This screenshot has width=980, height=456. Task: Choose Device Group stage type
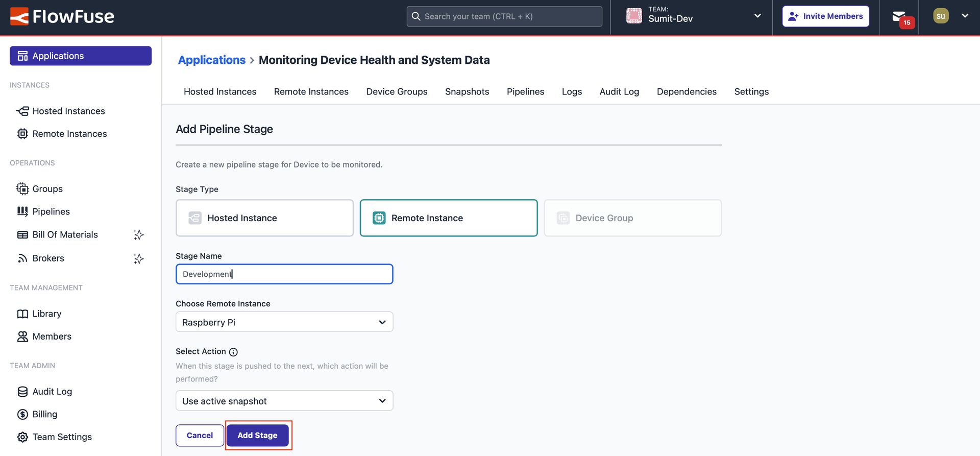point(632,218)
